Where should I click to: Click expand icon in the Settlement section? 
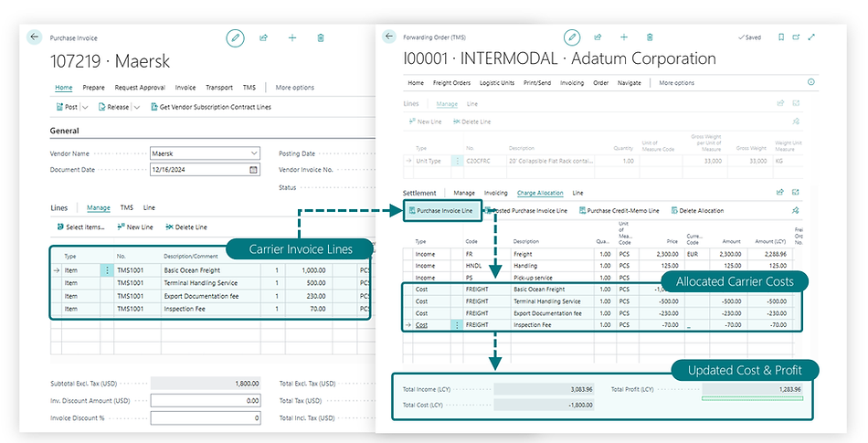(x=796, y=193)
